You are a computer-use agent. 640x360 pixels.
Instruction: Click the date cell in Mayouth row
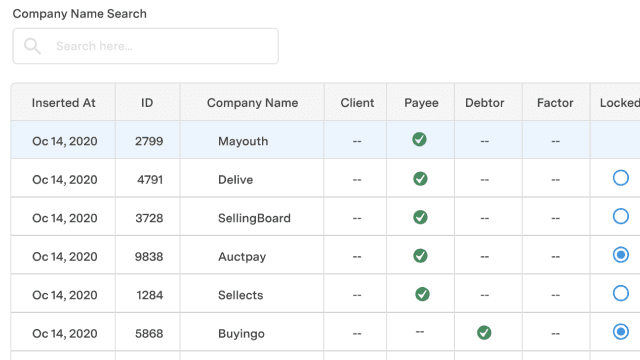coord(64,141)
